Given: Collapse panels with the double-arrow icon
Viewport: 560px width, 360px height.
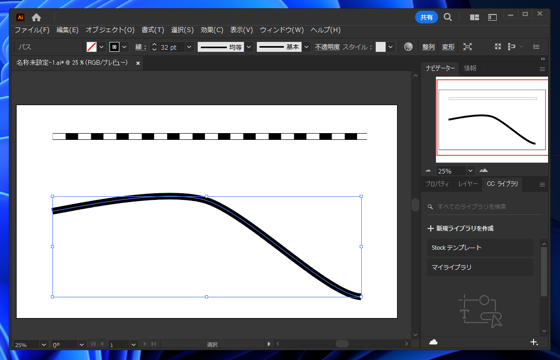Looking at the screenshot, I should tap(543, 59).
